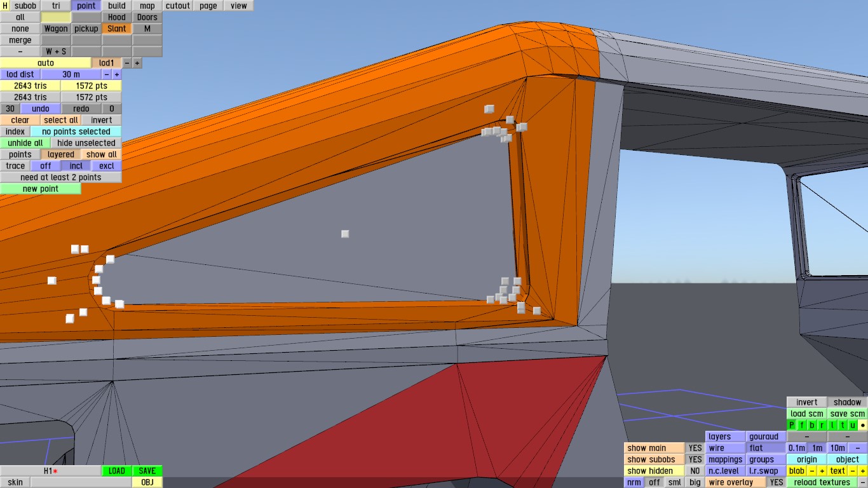The width and height of the screenshot is (868, 488).
Task: Increase lod level with plus beside lod1
Action: [x=137, y=63]
